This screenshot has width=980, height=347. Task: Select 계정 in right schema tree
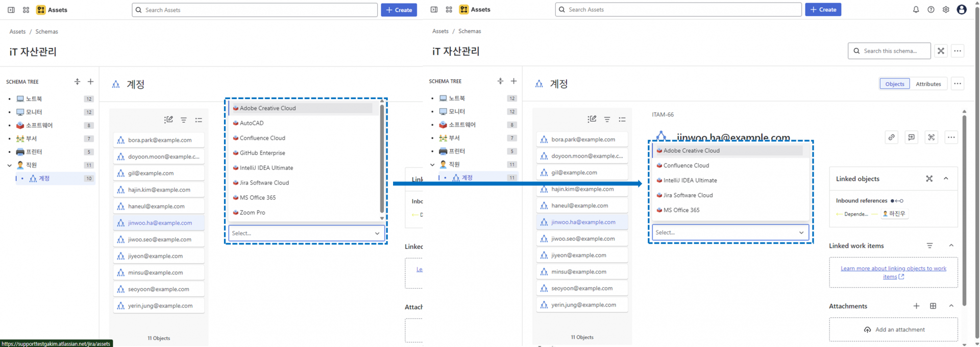point(467,178)
